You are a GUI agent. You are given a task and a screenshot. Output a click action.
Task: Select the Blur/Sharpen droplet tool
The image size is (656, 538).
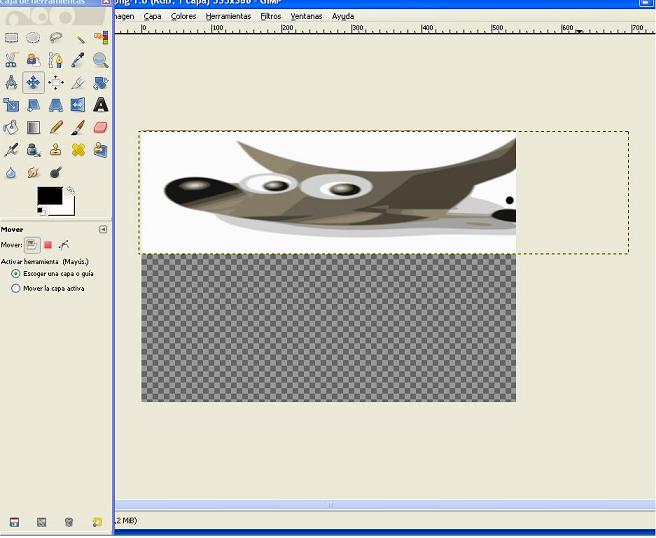(11, 172)
